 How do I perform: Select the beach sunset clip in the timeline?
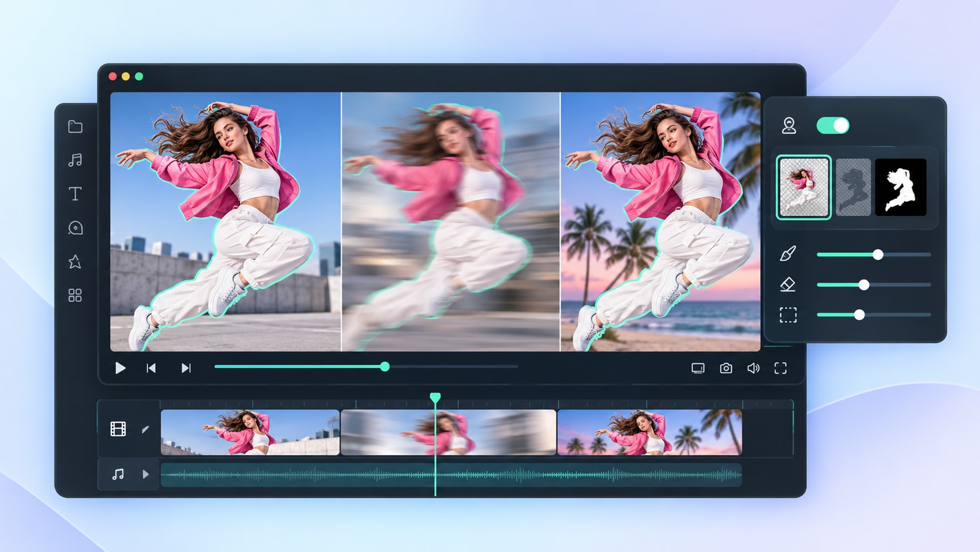click(649, 432)
